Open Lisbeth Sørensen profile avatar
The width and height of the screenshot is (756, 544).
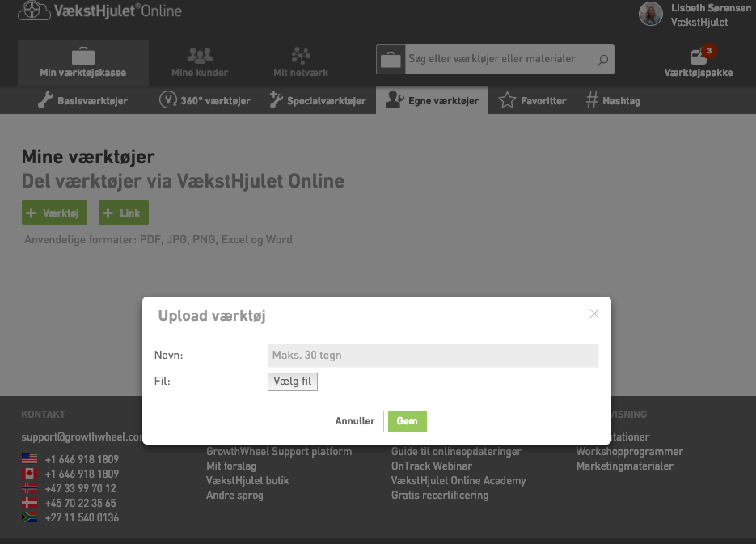[650, 14]
